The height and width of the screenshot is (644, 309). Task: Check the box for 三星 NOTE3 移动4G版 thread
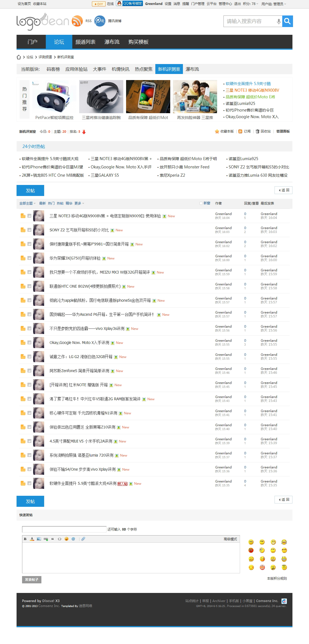point(29,216)
